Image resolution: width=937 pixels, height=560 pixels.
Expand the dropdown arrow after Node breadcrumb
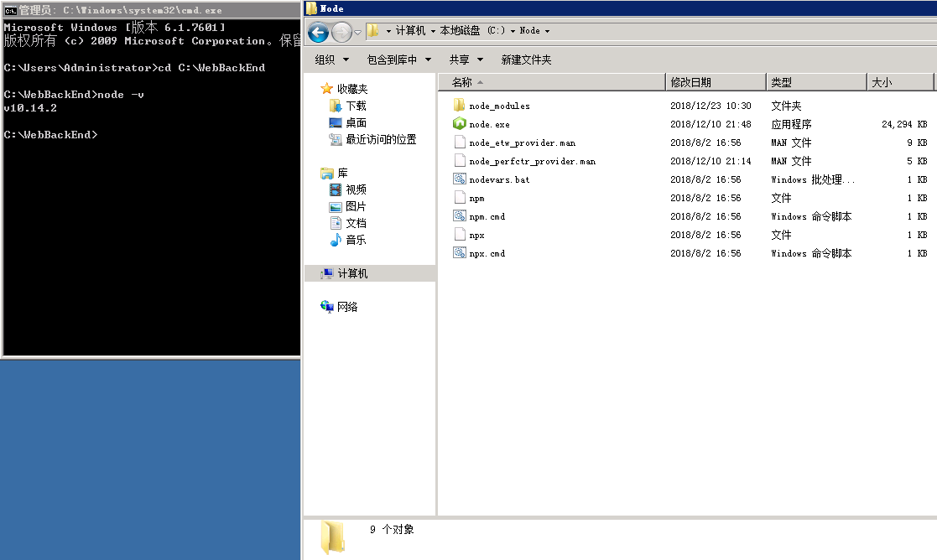(x=547, y=31)
